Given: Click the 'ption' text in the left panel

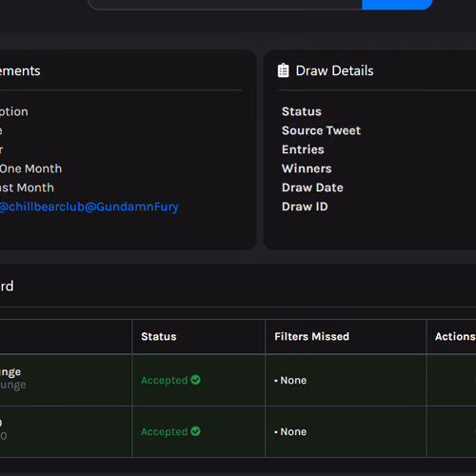Looking at the screenshot, I should 14,112.
